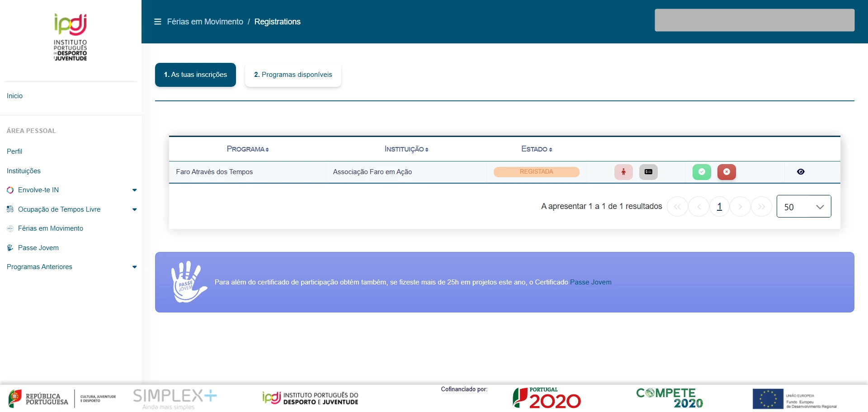Open Envolve-te IN menu item
Viewport: 868px width, 412px height.
(38, 190)
